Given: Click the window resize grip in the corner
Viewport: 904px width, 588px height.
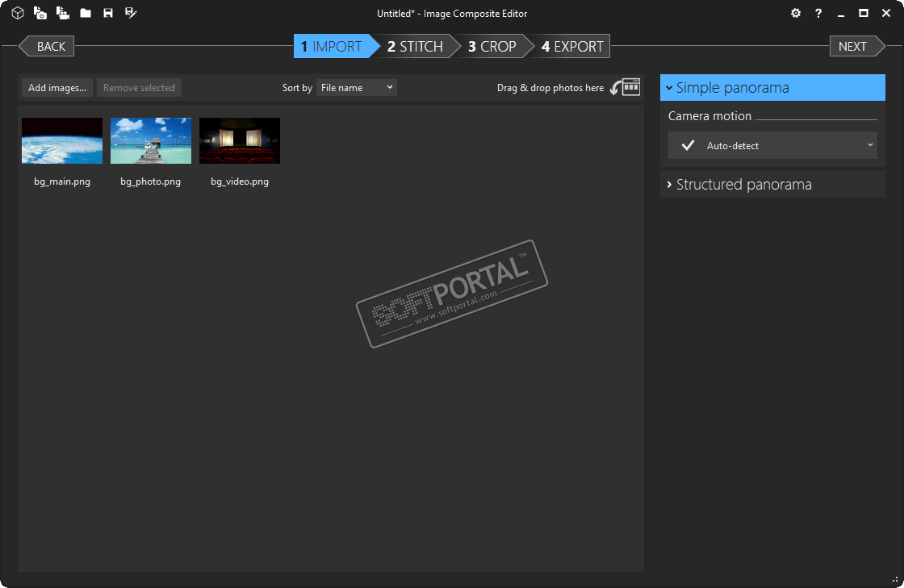Looking at the screenshot, I should coord(895,579).
